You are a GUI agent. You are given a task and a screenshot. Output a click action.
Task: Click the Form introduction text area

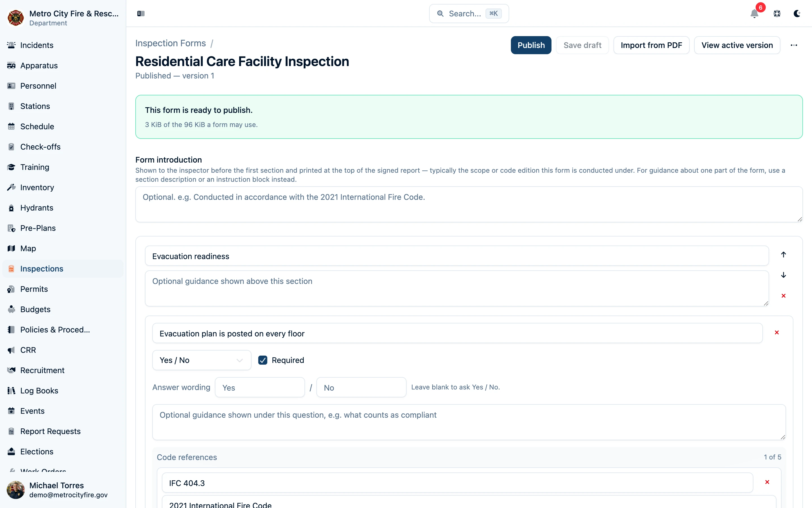[x=469, y=204]
